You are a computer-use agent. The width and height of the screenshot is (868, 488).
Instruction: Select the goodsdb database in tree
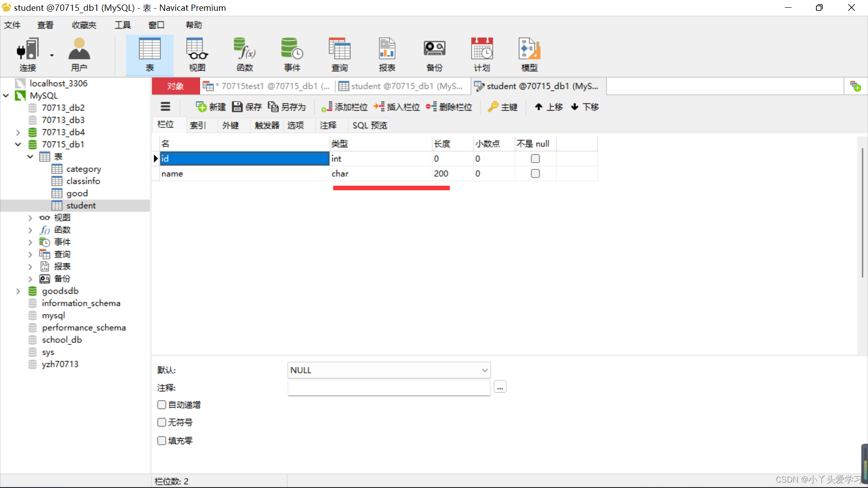tap(60, 291)
